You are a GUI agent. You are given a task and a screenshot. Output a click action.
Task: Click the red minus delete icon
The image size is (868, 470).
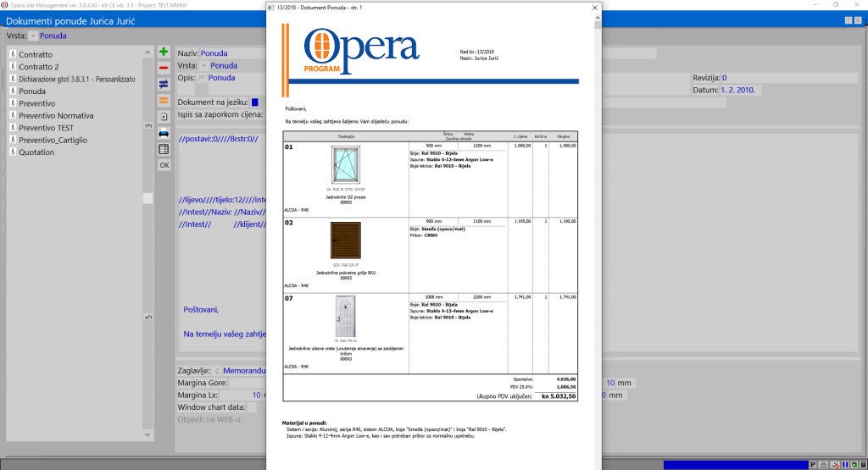point(164,68)
